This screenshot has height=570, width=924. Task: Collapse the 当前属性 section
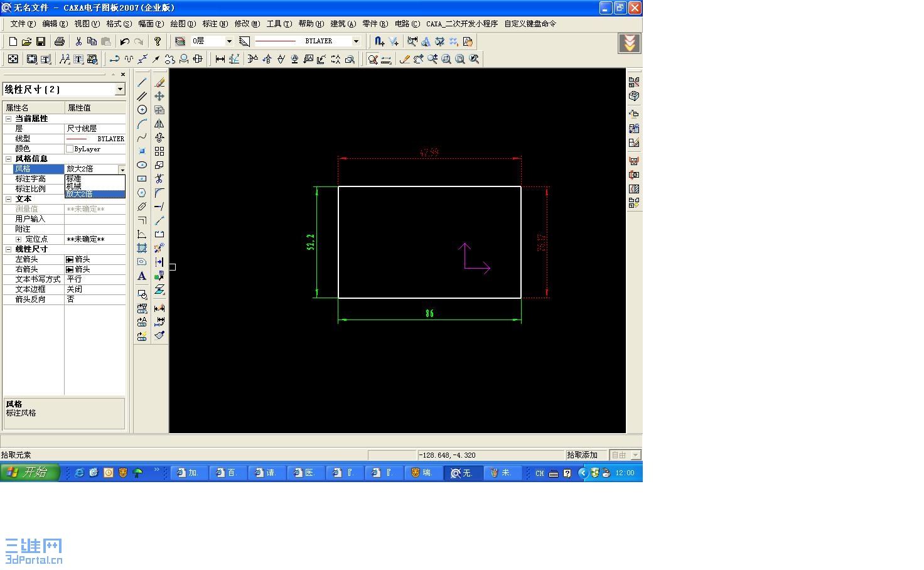coord(9,119)
